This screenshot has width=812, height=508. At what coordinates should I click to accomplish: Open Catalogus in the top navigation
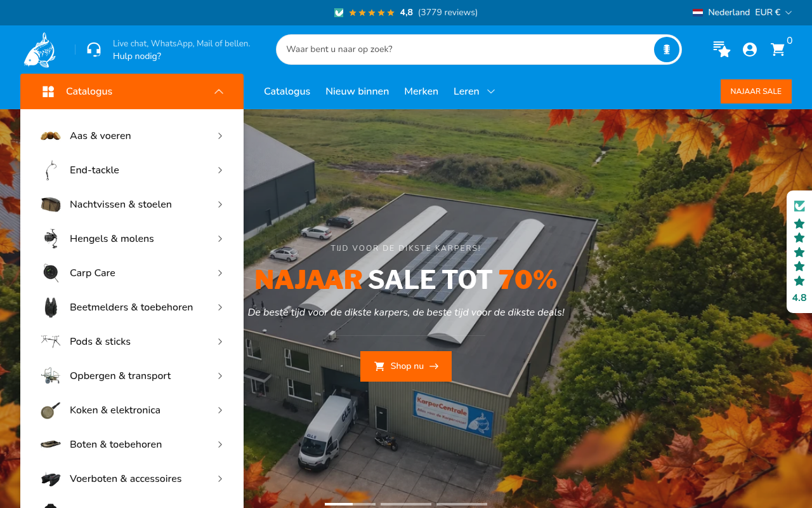click(x=287, y=91)
